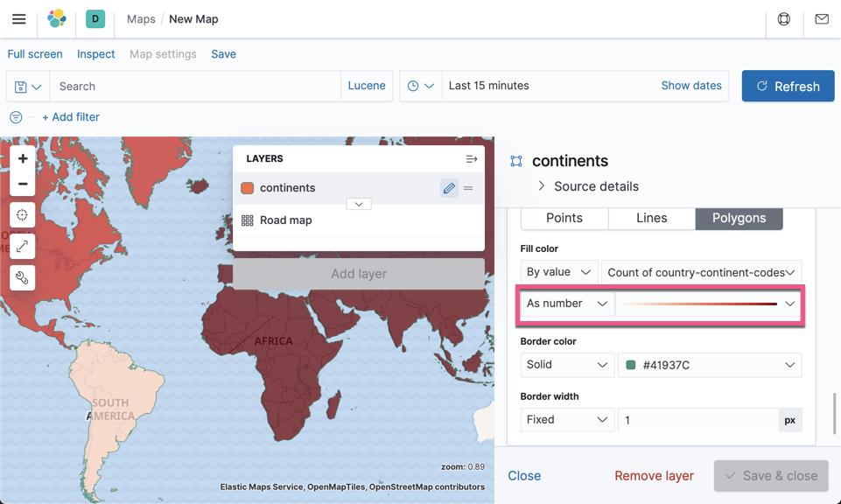Click the fit to data bounds icon
The height and width of the screenshot is (504, 841).
[23, 215]
